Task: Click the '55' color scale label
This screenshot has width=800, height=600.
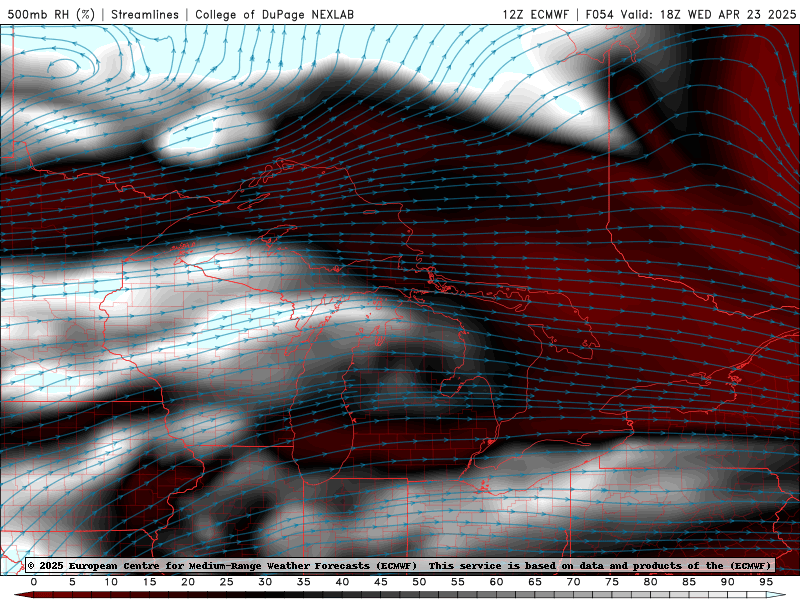Action: (458, 582)
